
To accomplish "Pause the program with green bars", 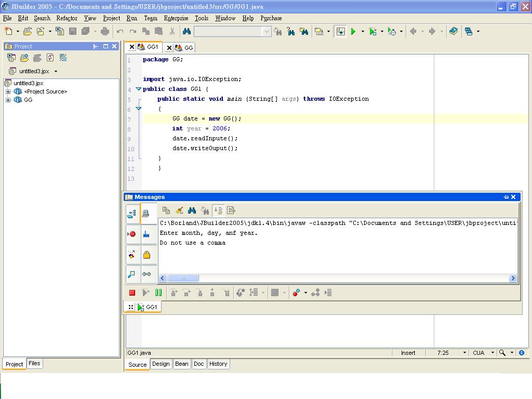I will [x=158, y=292].
